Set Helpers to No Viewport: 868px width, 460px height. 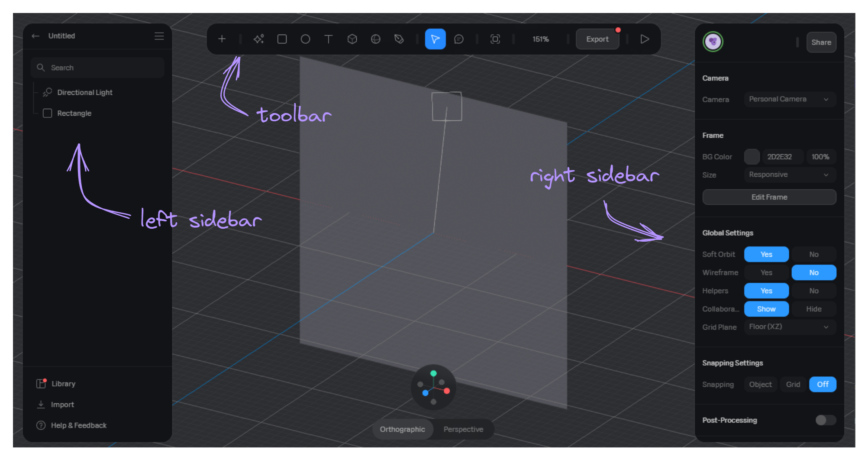(814, 291)
